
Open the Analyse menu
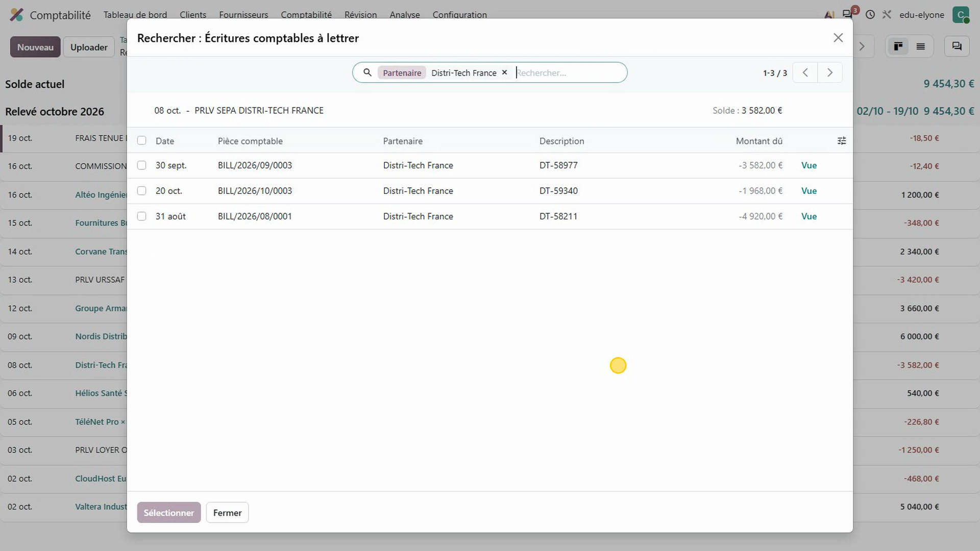coord(405,15)
